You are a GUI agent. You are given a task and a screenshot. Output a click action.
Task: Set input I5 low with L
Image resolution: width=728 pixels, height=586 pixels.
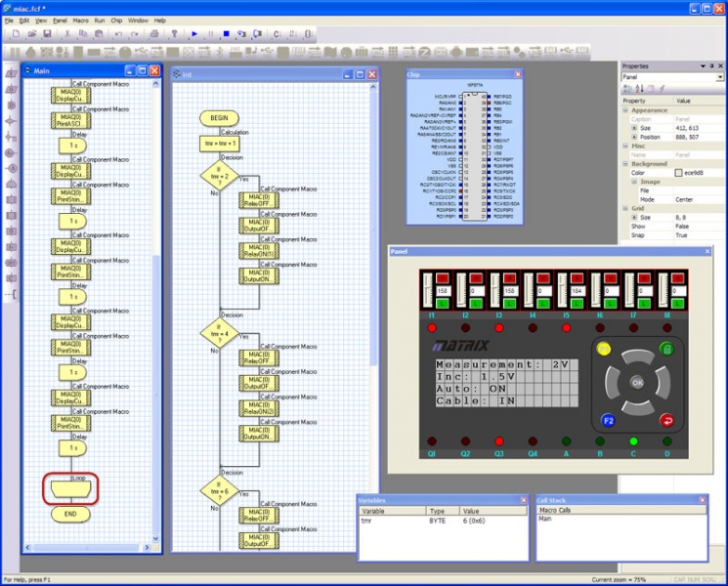tap(577, 304)
